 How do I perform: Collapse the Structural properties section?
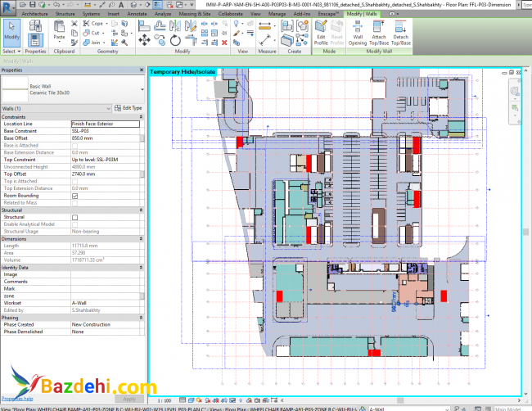(x=142, y=210)
